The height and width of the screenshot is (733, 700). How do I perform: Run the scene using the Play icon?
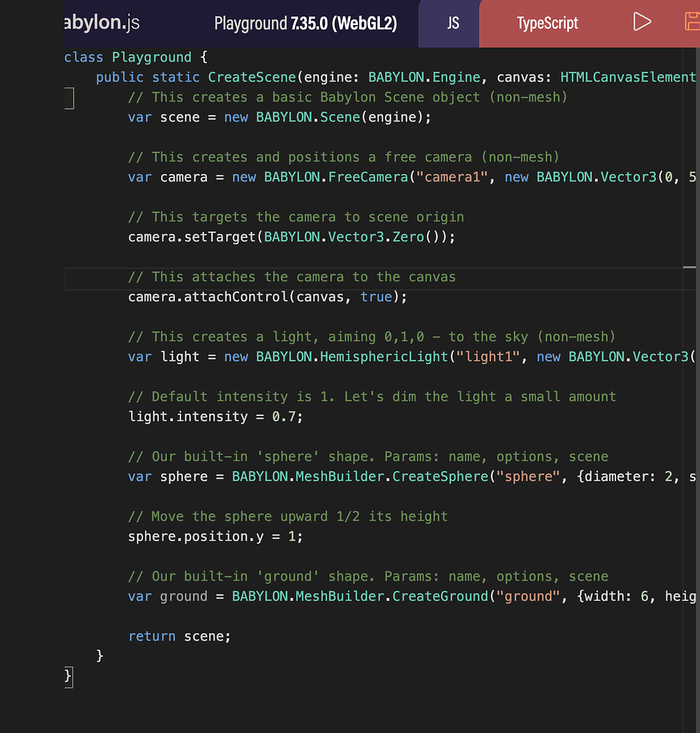642,21
